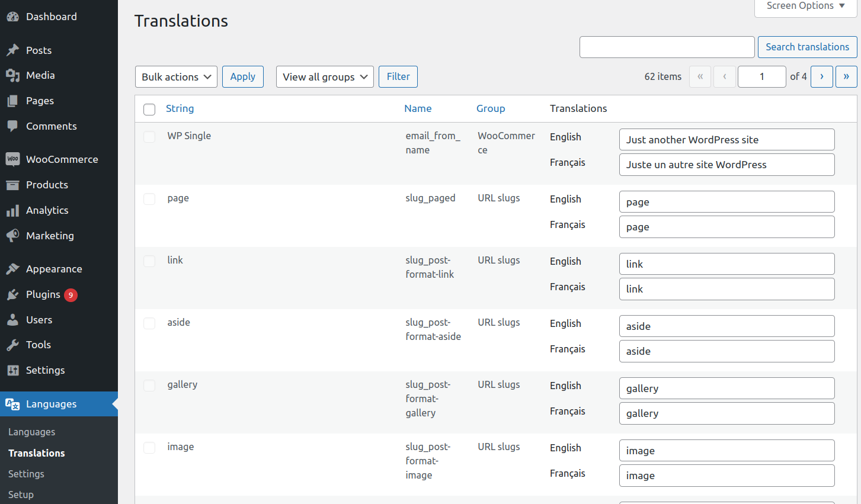Edit English translation field for link

point(727,264)
